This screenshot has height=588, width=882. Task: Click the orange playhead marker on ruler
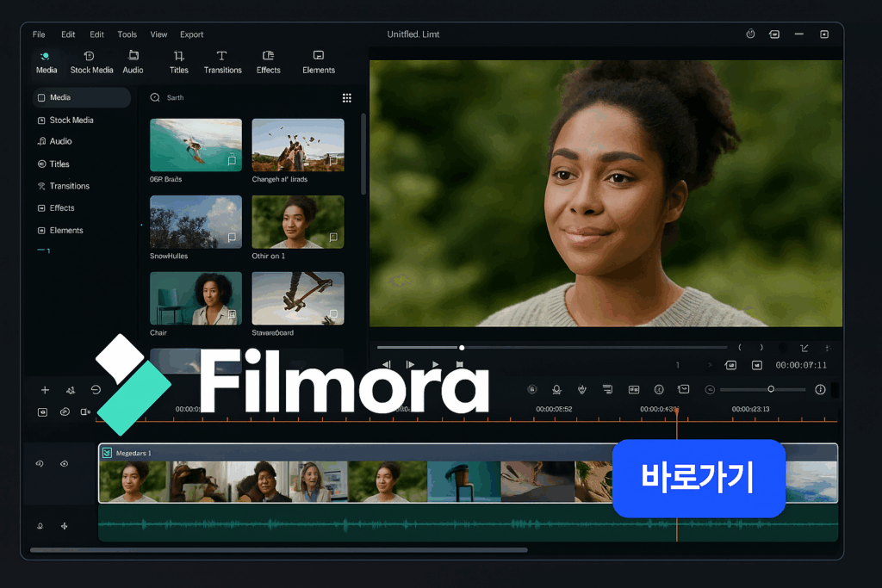point(677,412)
